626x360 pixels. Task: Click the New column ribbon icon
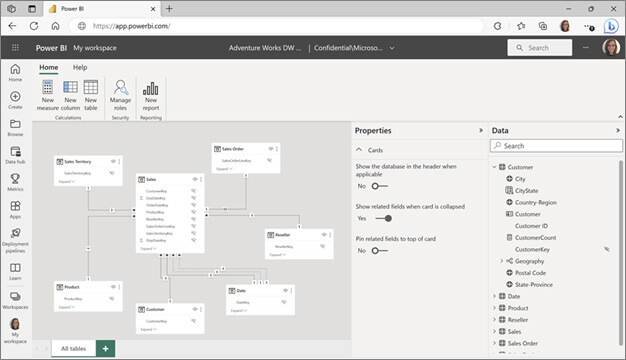pos(70,87)
